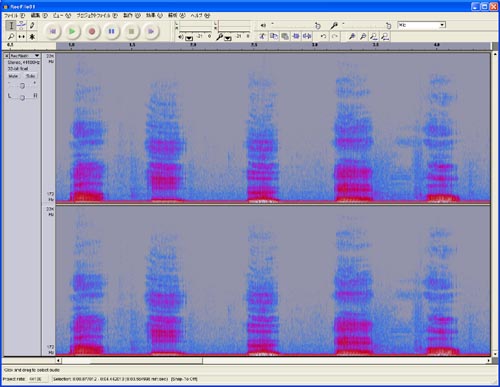Open the track name dropdown menu

[25, 56]
